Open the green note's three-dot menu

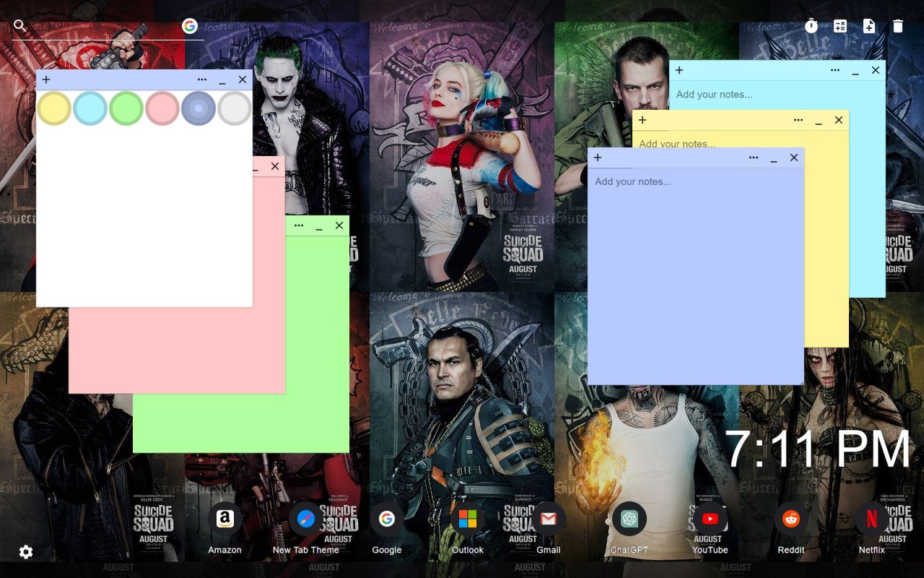coord(299,225)
